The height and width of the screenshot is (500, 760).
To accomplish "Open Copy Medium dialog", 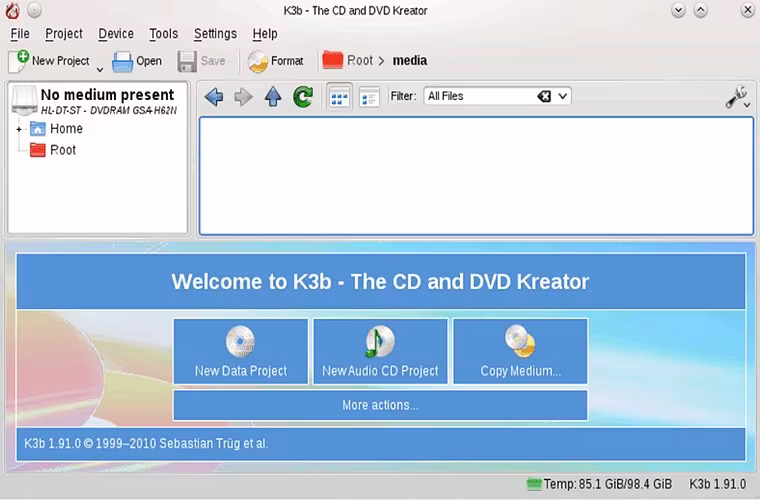I will 521,351.
